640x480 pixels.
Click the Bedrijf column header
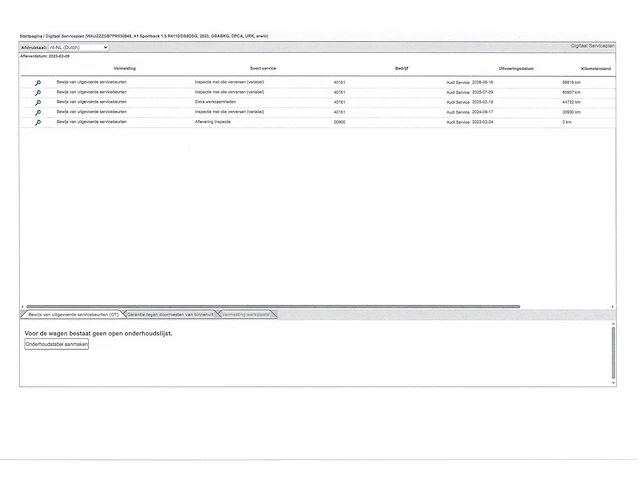[x=402, y=69]
